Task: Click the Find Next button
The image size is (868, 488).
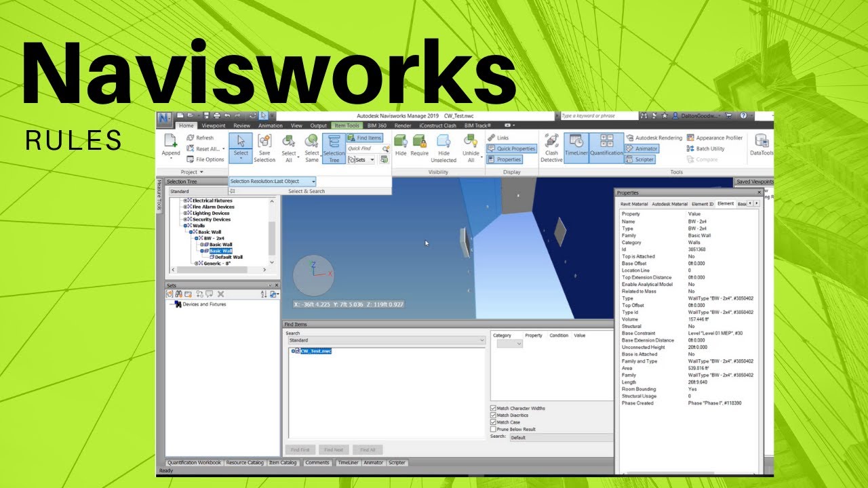Action: click(334, 450)
